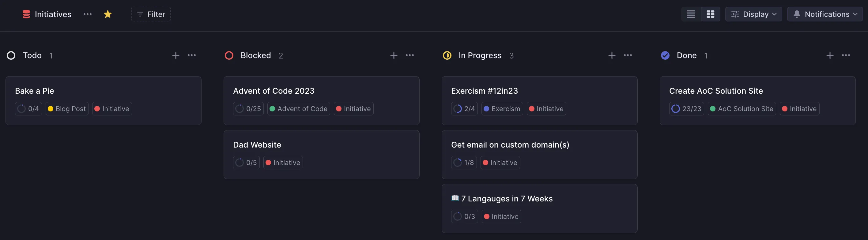The height and width of the screenshot is (240, 868).
Task: Switch to board grid view layout
Action: (x=710, y=14)
